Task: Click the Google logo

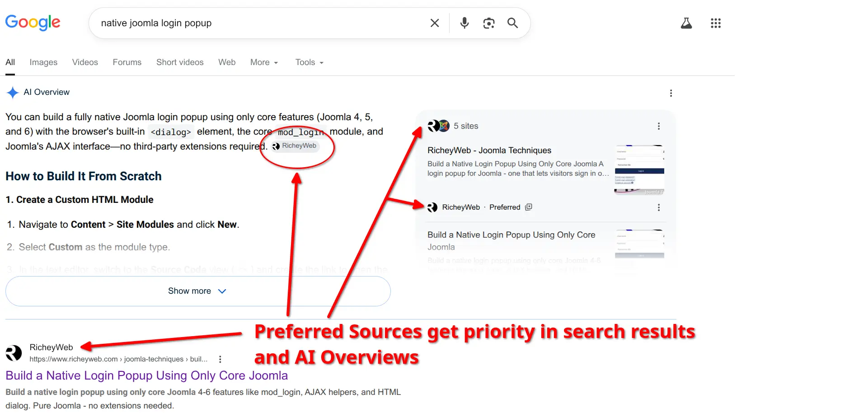Action: pos(33,22)
